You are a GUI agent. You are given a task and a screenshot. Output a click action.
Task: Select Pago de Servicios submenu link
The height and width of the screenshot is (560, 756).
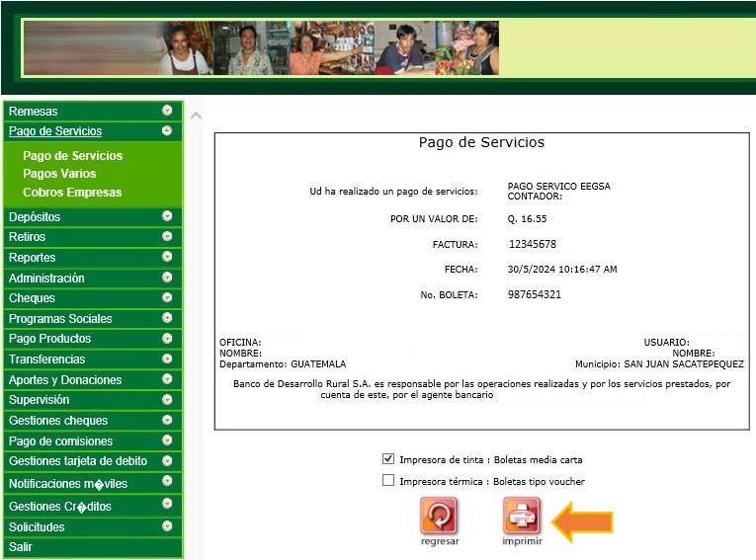click(x=72, y=156)
